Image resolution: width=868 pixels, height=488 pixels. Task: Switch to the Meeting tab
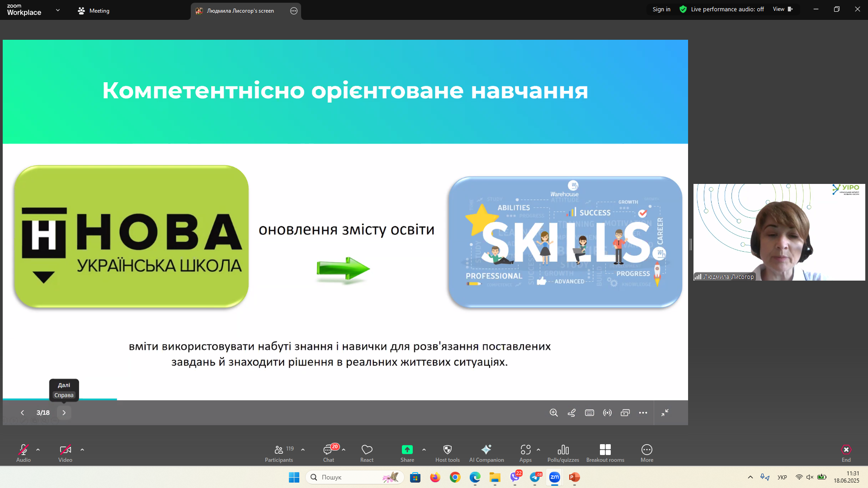[94, 11]
